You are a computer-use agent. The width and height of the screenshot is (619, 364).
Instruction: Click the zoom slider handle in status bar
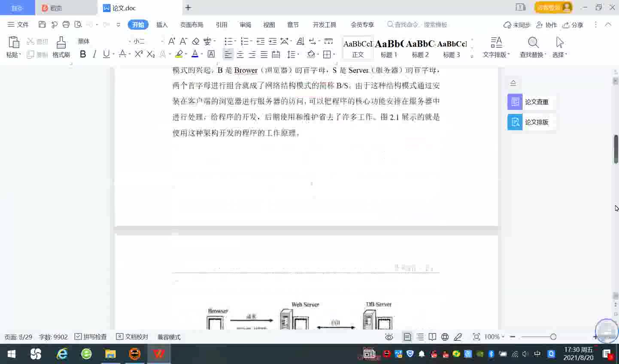[x=553, y=337]
